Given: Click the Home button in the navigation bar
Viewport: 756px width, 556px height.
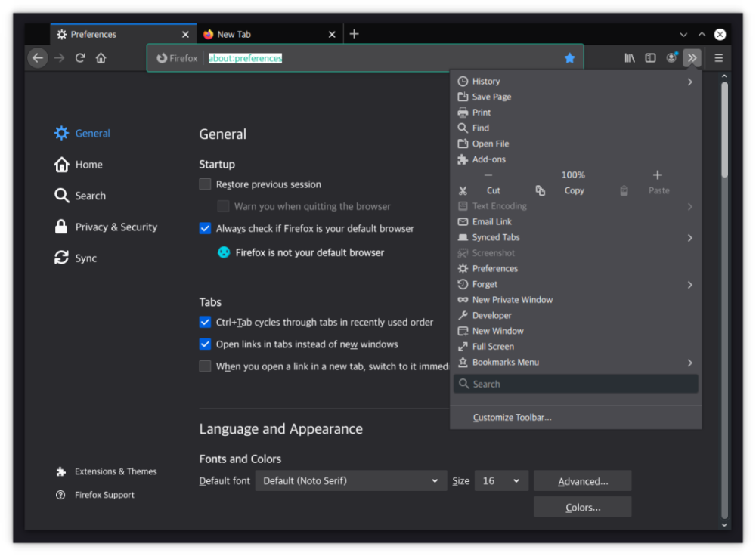Looking at the screenshot, I should click(101, 58).
